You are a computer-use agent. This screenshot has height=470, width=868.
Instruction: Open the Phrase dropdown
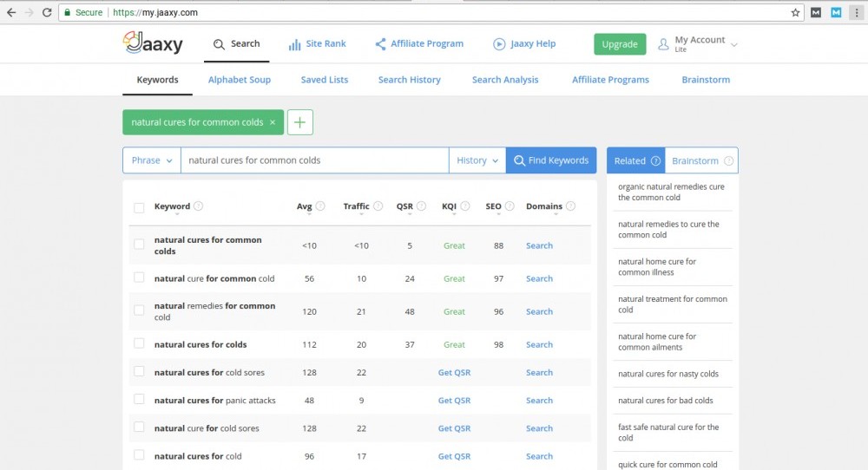(x=152, y=160)
